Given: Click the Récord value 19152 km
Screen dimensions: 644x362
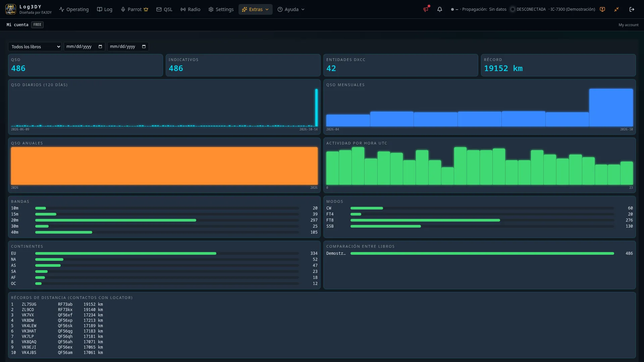Looking at the screenshot, I should (503, 68).
